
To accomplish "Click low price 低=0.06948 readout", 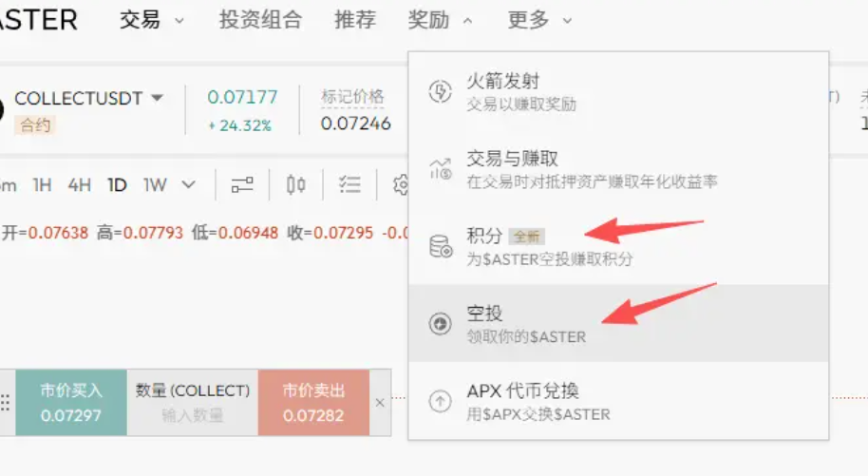I will point(236,233).
